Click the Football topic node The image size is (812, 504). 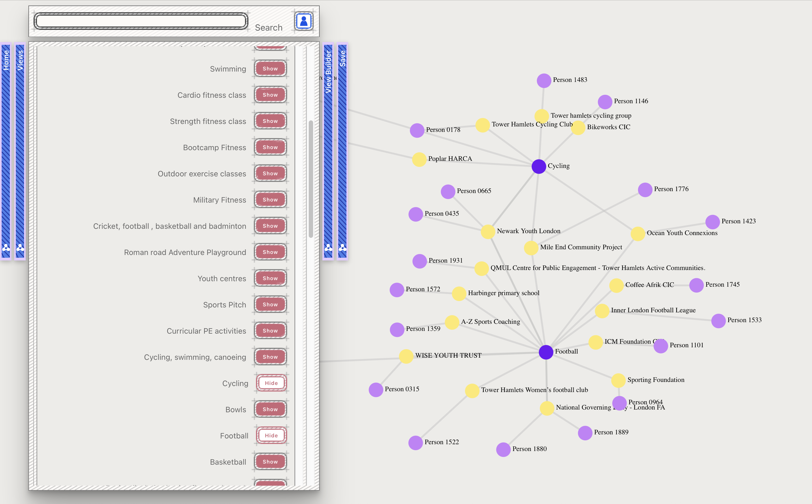coord(546,352)
